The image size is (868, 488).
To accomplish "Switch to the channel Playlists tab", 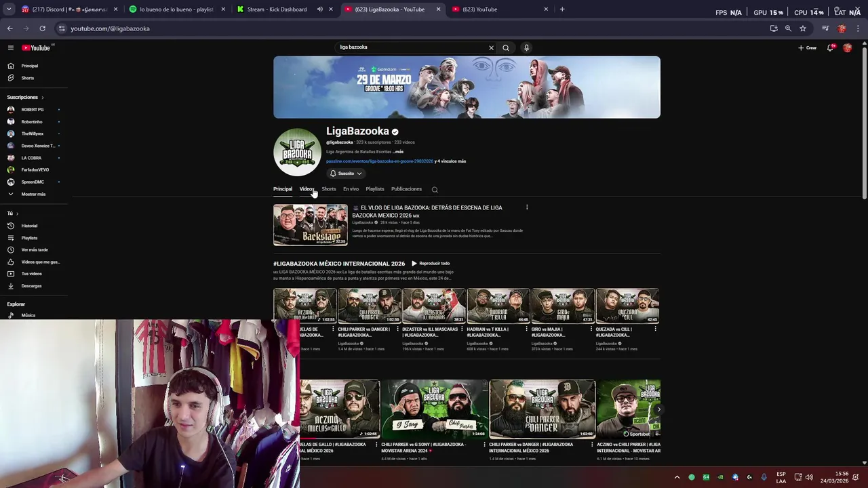I will [375, 189].
